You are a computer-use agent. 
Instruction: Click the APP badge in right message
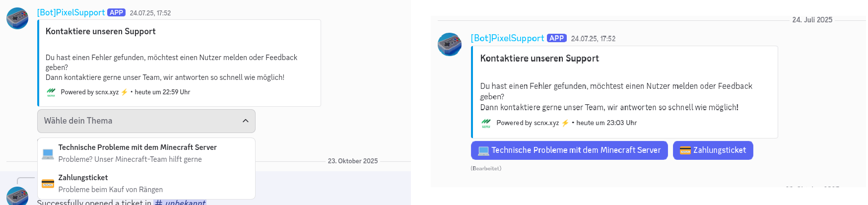pyautogui.click(x=556, y=38)
